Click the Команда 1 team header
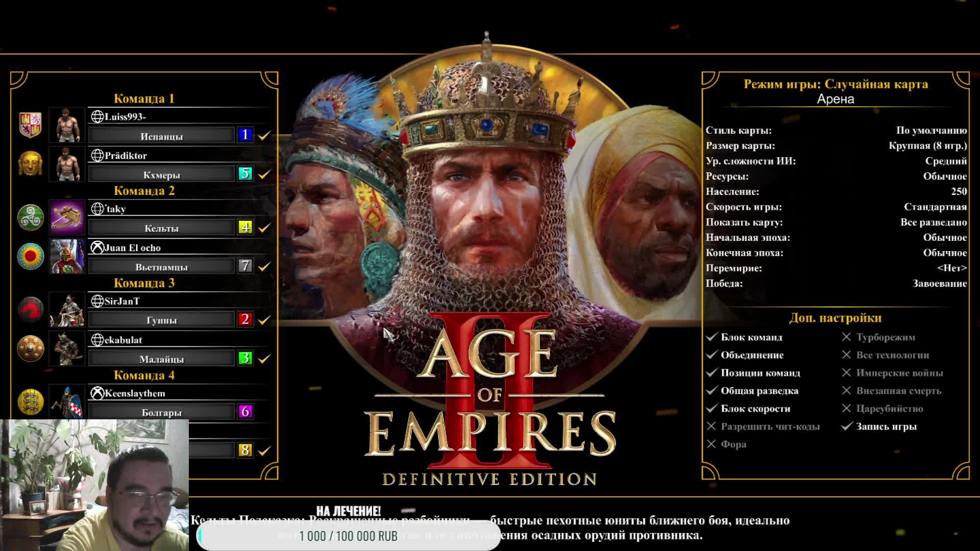The width and height of the screenshot is (980, 551). pyautogui.click(x=144, y=98)
